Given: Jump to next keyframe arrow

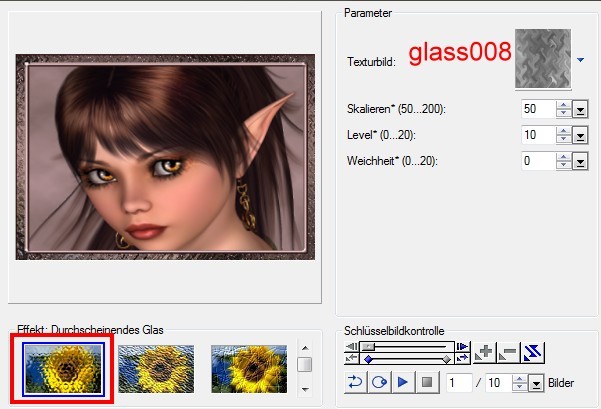Looking at the screenshot, I should (463, 359).
